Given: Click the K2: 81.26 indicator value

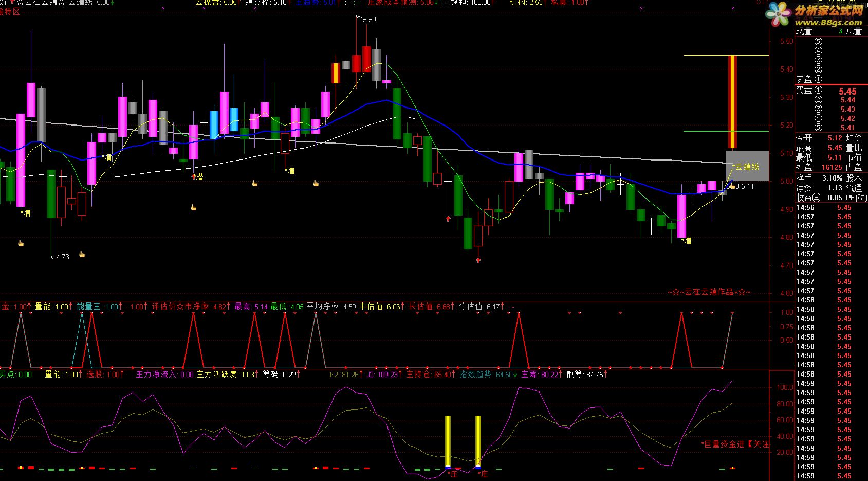Looking at the screenshot, I should (x=347, y=375).
